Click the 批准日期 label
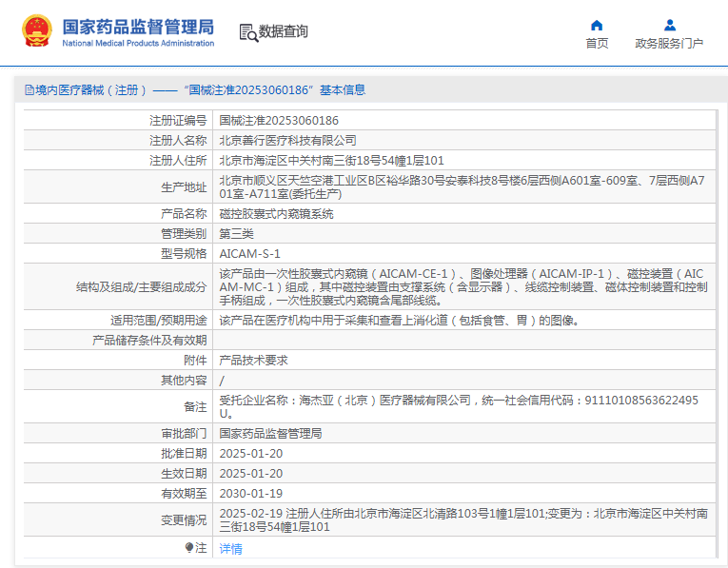Viewport: 728px width, 568px height. pos(184,454)
